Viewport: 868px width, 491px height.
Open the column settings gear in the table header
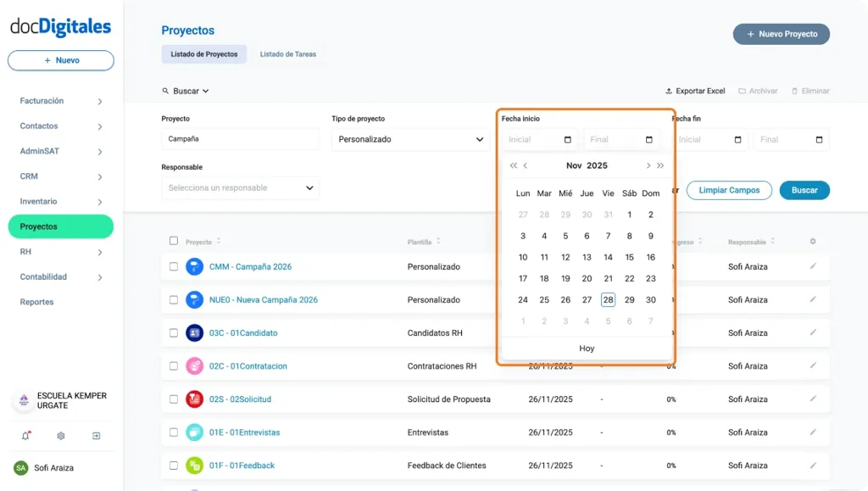tap(812, 242)
